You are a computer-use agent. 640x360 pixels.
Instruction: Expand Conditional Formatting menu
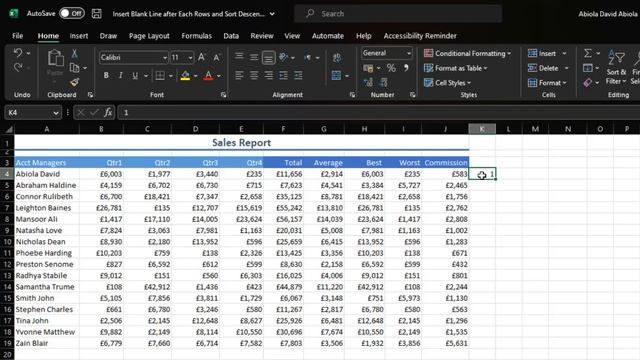[467, 53]
